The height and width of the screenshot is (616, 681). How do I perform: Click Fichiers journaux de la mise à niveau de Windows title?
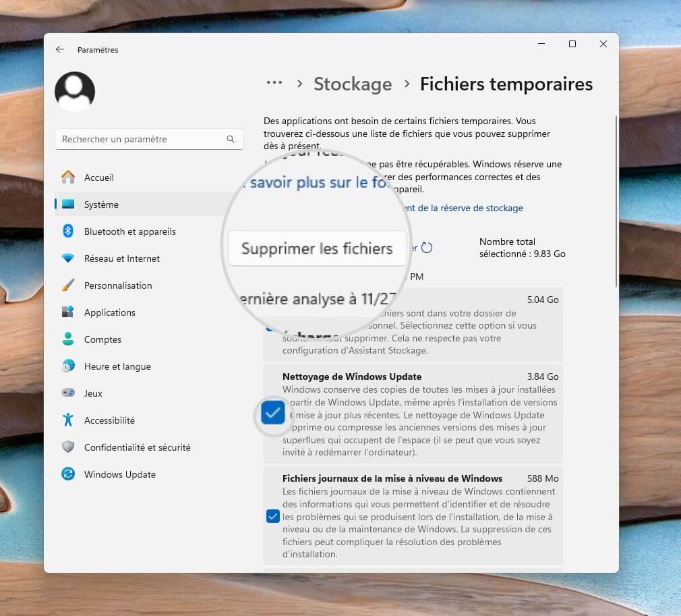[x=392, y=478]
